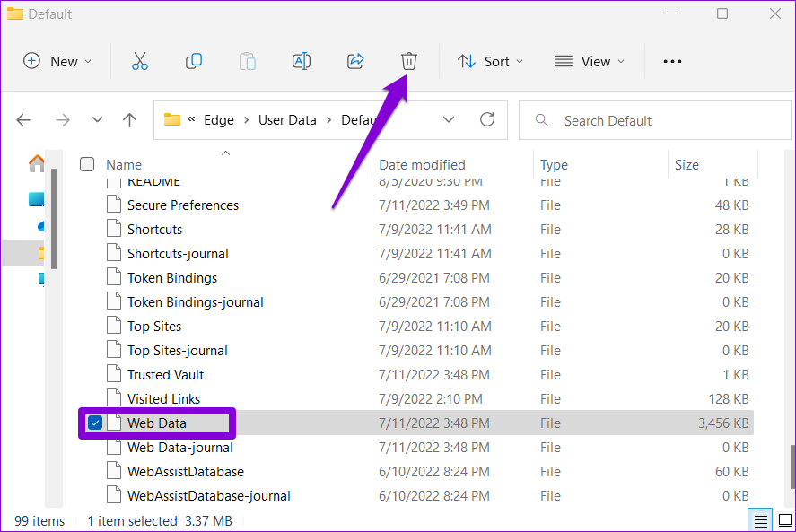Refresh the current folder view
Screen dimensions: 796x532
coord(487,120)
